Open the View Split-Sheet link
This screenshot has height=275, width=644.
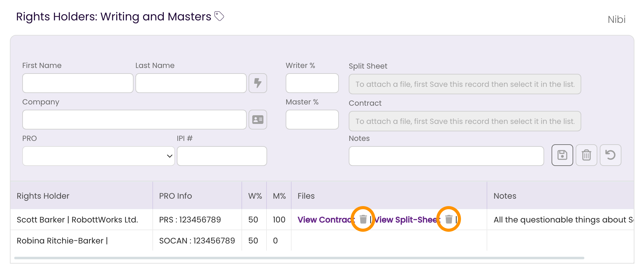[407, 220]
